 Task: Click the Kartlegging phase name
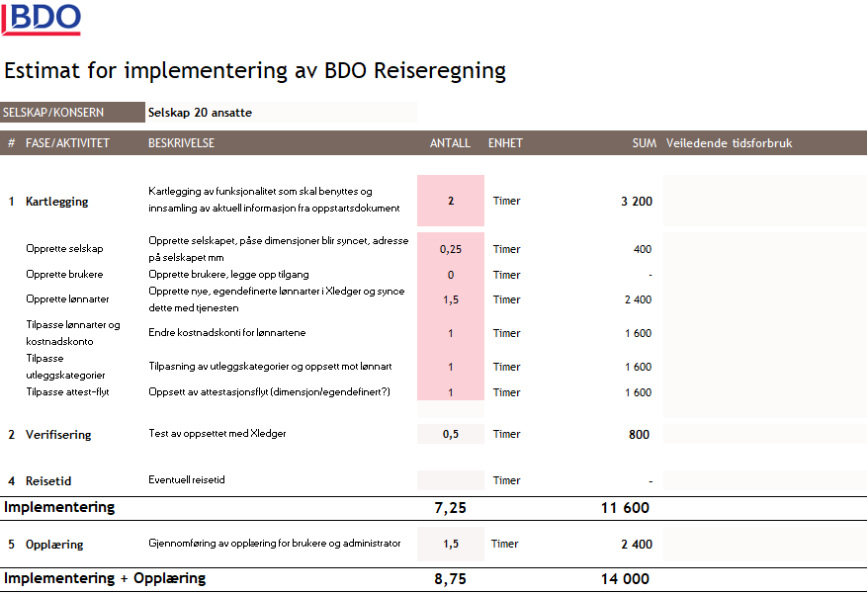56,202
